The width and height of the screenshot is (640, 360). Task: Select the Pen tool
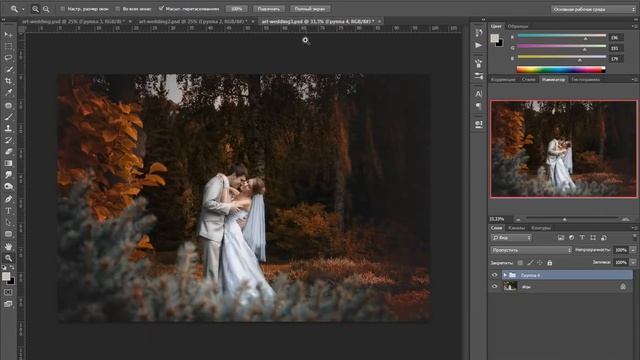(x=8, y=199)
